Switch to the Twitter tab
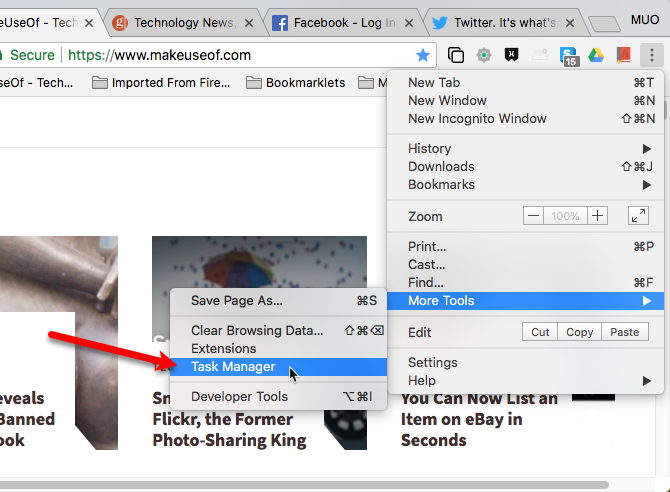Viewport: 670px width, 492px height. coord(504,23)
